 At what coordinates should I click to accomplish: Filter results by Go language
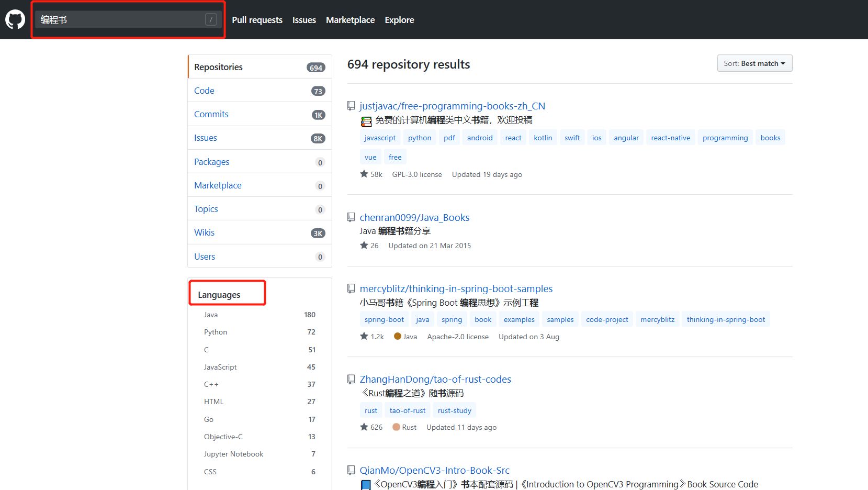260,419
